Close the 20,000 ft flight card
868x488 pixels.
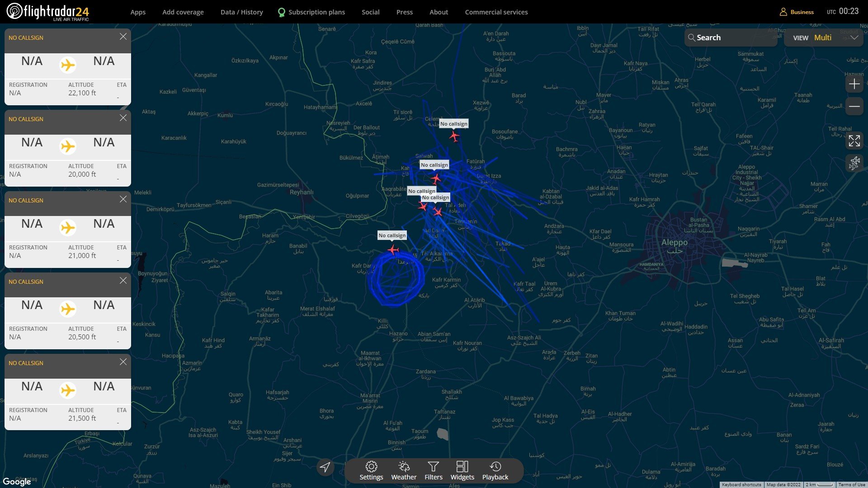coord(123,118)
